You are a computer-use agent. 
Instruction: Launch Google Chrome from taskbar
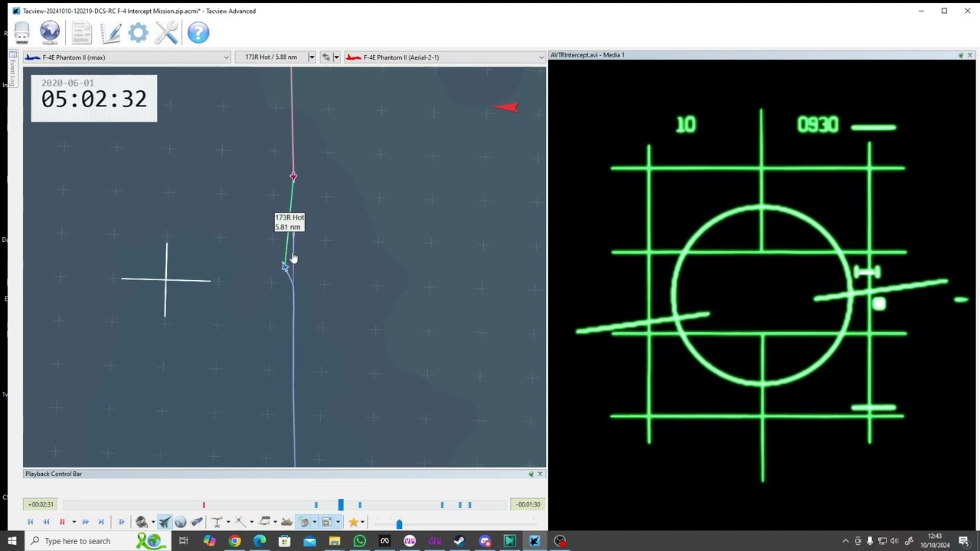click(x=234, y=541)
